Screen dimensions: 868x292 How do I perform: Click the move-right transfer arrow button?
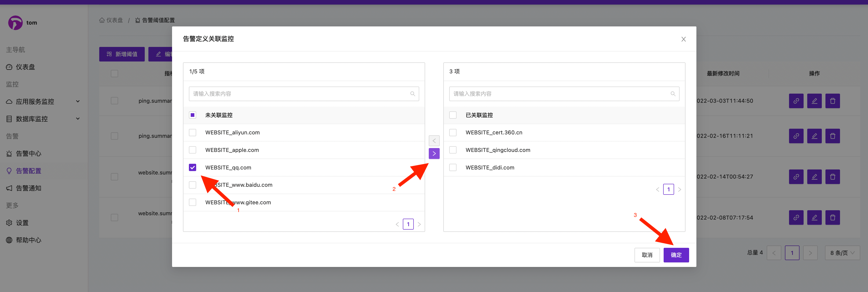pos(434,154)
